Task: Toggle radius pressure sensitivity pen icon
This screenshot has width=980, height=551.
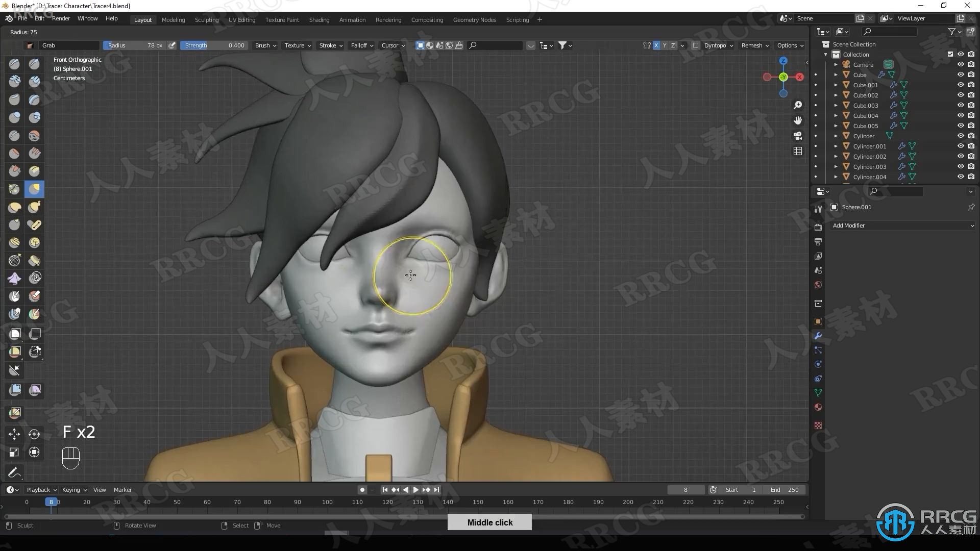Action: [x=173, y=45]
